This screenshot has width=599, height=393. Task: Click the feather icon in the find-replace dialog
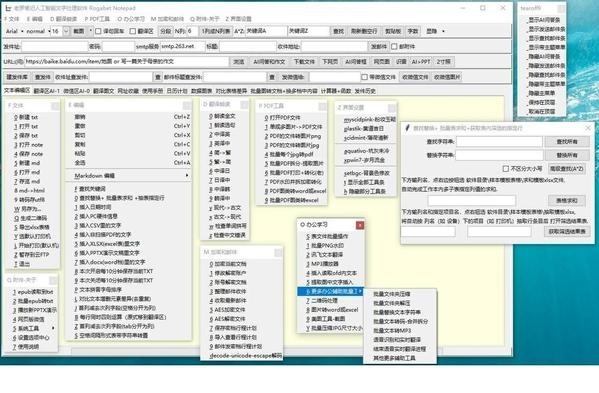click(x=408, y=128)
